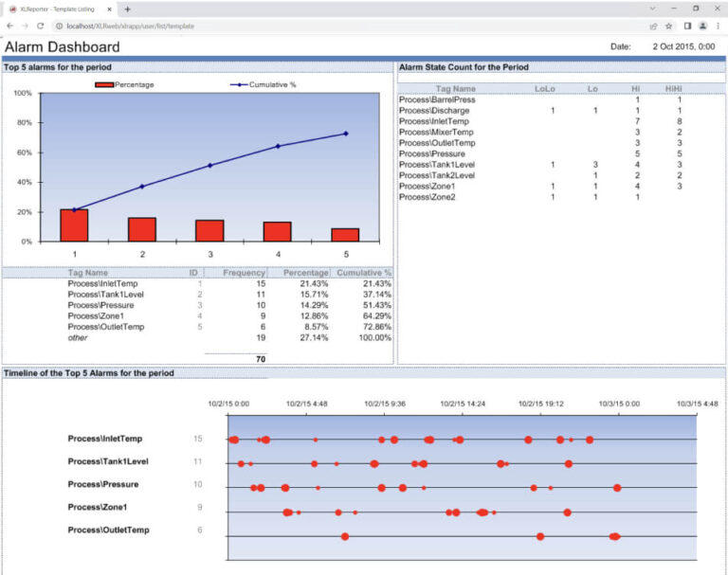This screenshot has width=728, height=575.
Task: View site information icon in address bar
Action: [x=60, y=26]
